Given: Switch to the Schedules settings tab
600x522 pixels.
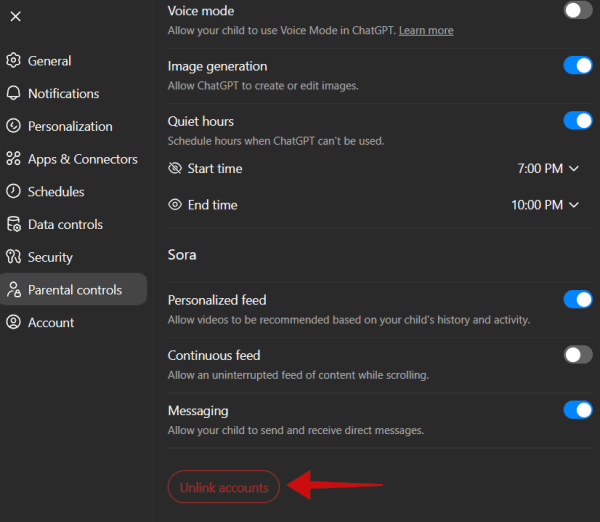Looking at the screenshot, I should (x=56, y=192).
